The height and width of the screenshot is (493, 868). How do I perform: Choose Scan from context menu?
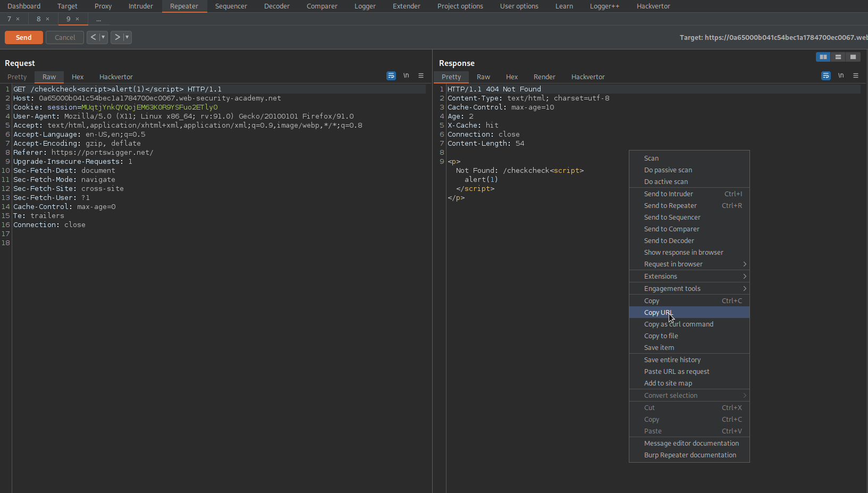689,158
